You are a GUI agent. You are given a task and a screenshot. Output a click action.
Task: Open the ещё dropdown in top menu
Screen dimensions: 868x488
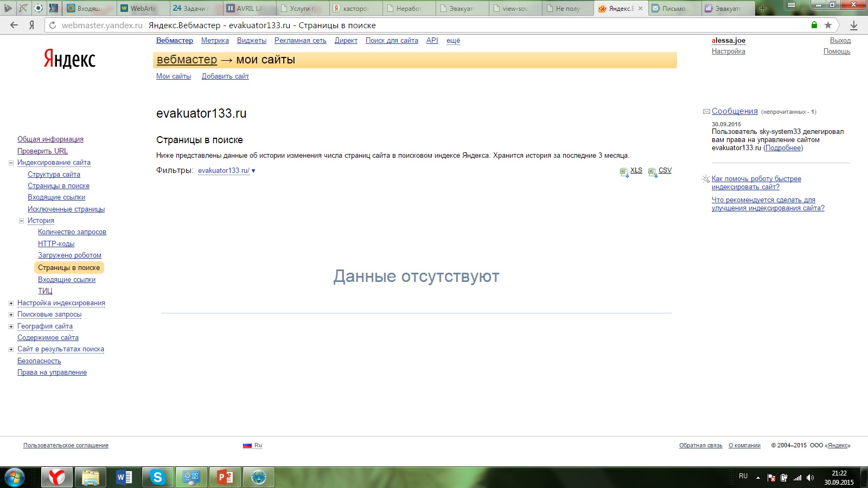tap(453, 41)
